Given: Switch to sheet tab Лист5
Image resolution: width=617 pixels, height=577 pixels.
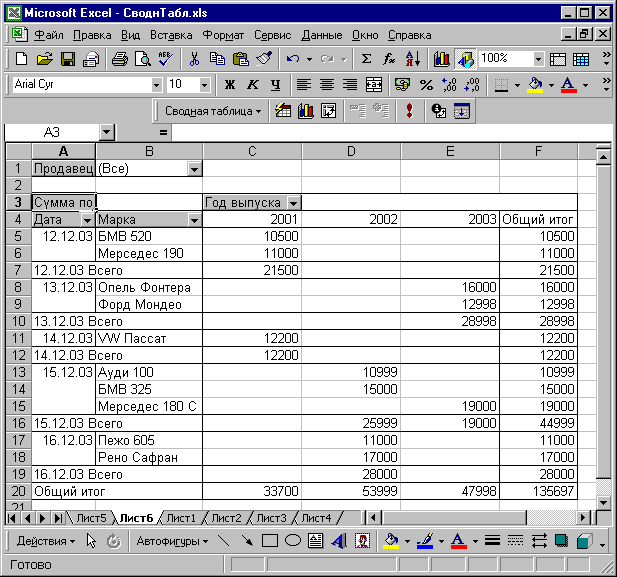Looking at the screenshot, I should click(91, 518).
